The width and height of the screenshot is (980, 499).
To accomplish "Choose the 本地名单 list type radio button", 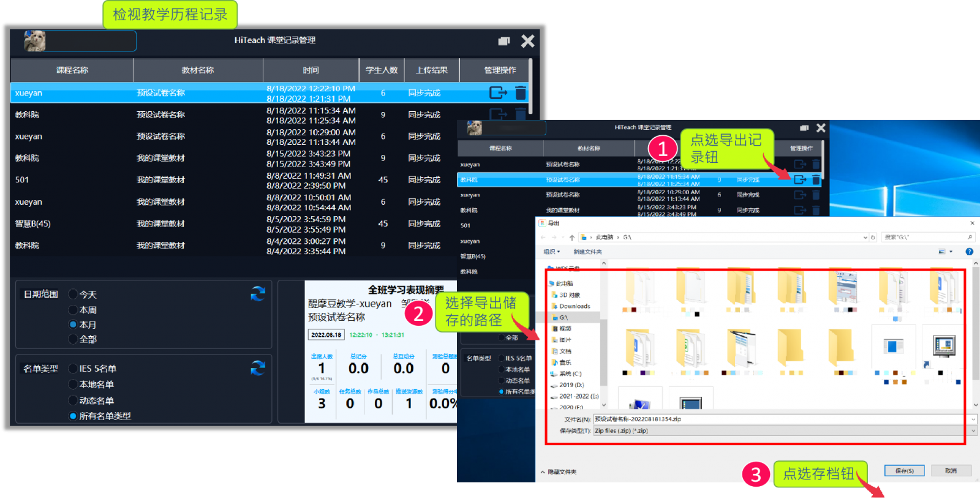I will tap(73, 385).
